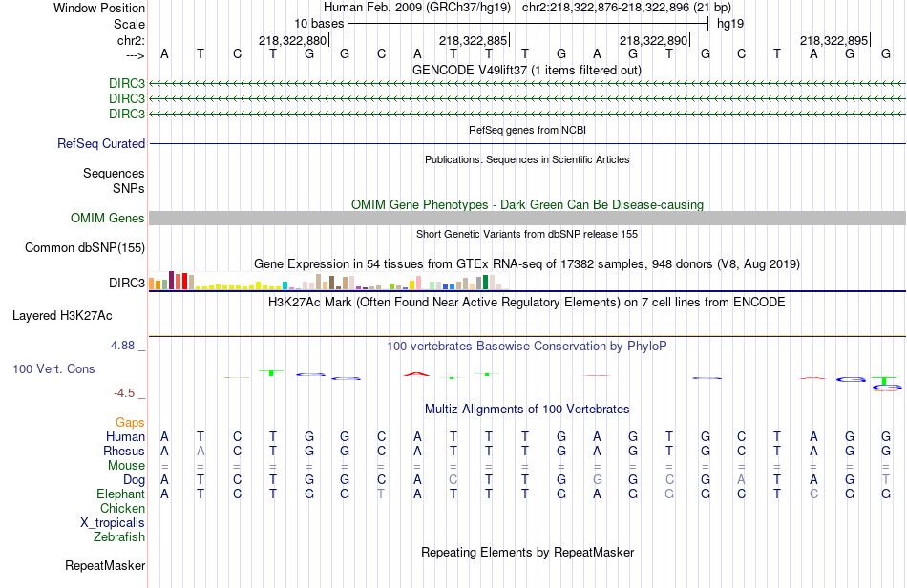Screen dimensions: 907x588
Task: Select the Chicken alignment row label
Action: click(122, 508)
